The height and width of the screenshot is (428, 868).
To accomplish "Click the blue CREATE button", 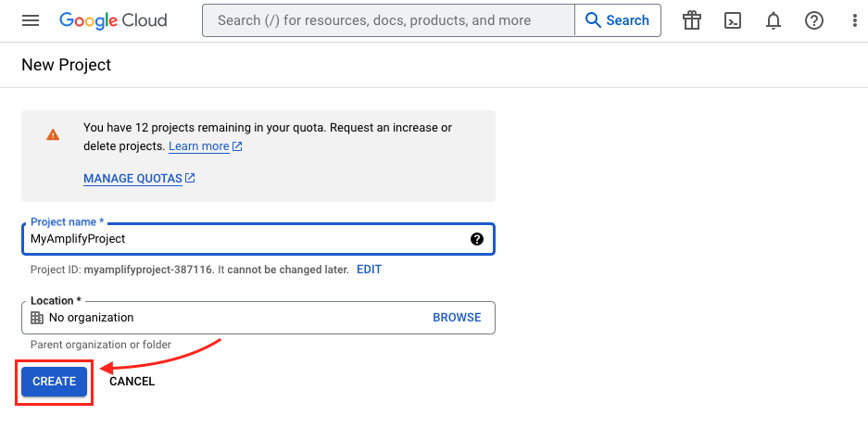I will coord(55,382).
